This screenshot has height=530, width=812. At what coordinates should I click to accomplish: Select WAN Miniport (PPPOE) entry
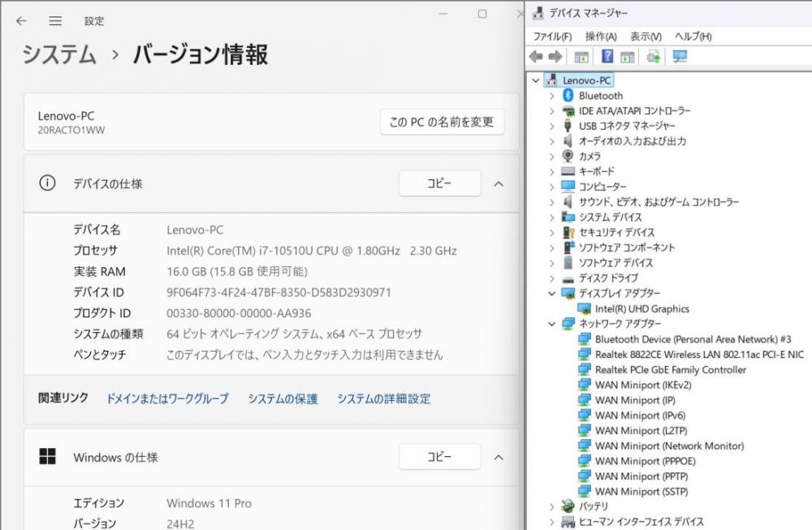click(x=646, y=461)
